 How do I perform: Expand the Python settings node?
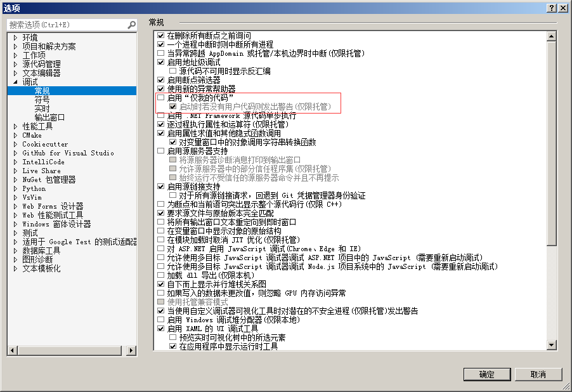[15, 188]
